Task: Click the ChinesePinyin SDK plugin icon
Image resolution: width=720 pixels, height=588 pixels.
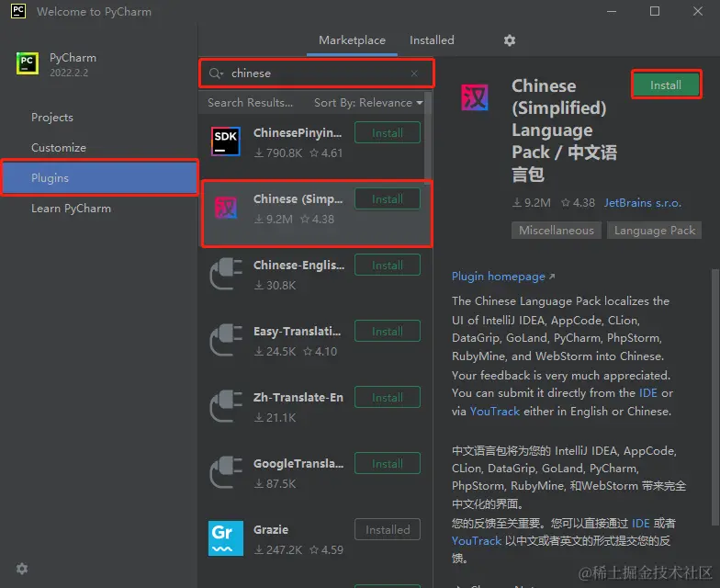Action: click(226, 141)
